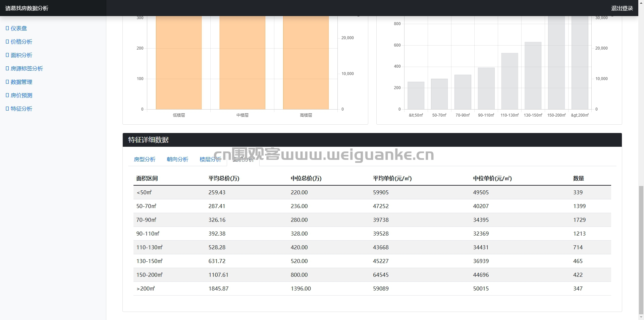Switch to the 房型分析 tab
Viewport: 644px width, 320px height.
(x=145, y=159)
